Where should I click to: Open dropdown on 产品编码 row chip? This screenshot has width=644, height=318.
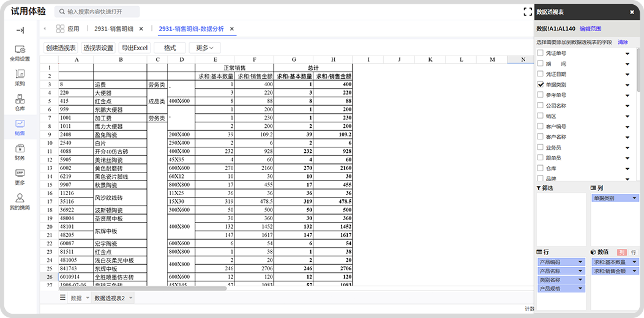point(580,262)
